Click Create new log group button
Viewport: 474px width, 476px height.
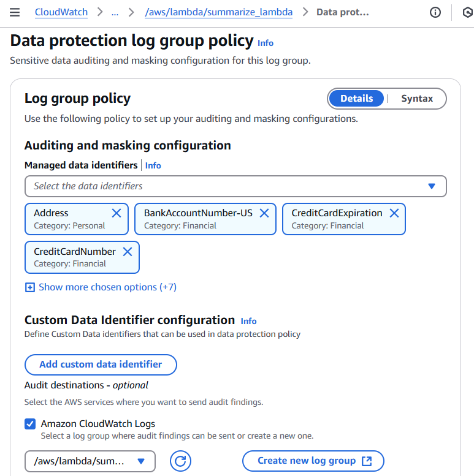[x=313, y=461]
